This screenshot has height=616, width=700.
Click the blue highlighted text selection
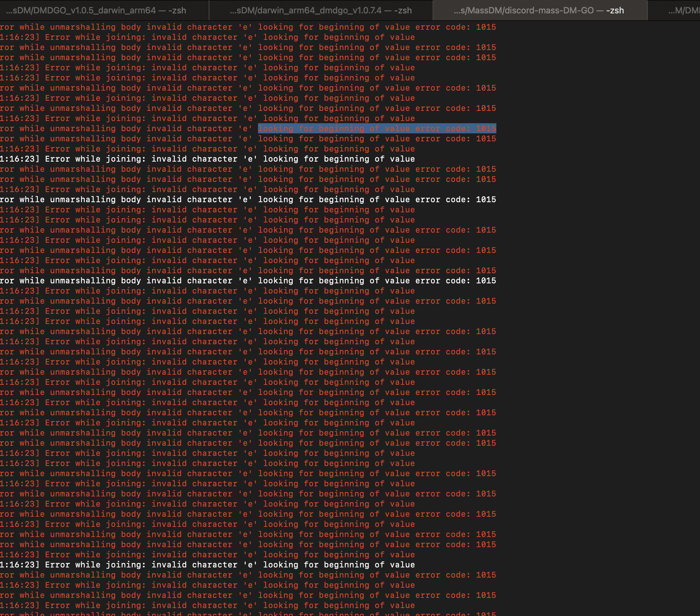point(377,129)
